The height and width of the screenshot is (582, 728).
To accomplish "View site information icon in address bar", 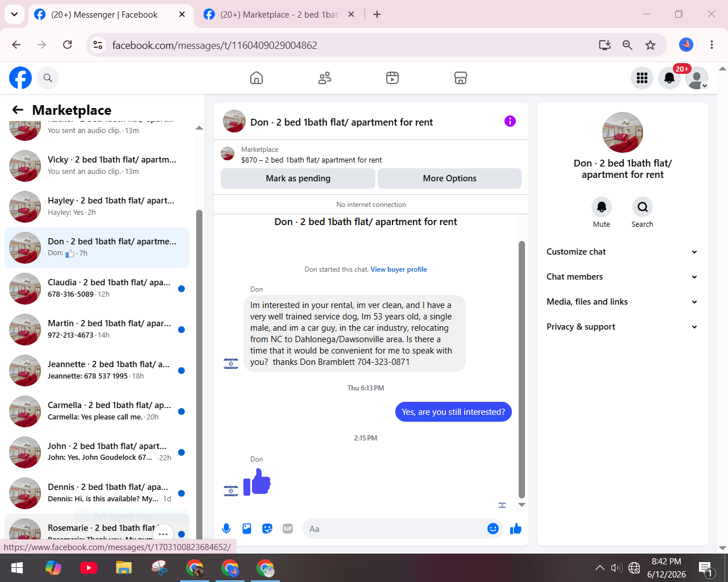I will 98,45.
